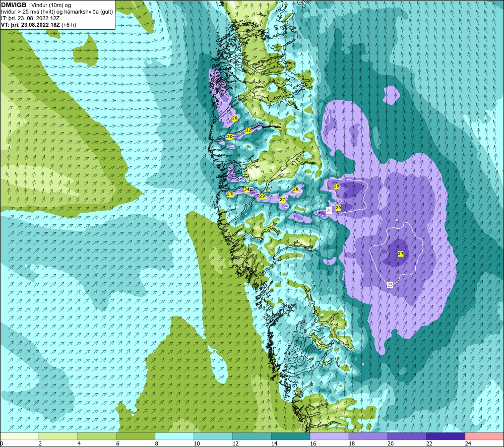Pick the pink legend swatch above 24
The image size is (504, 447).
(x=484, y=436)
